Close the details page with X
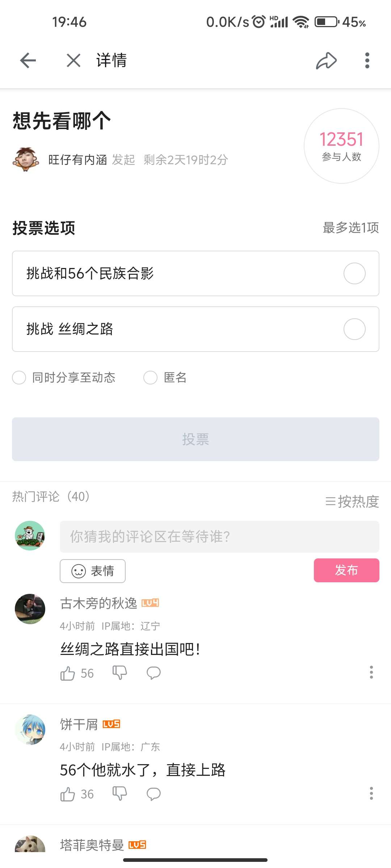The height and width of the screenshot is (868, 391). 73,60
